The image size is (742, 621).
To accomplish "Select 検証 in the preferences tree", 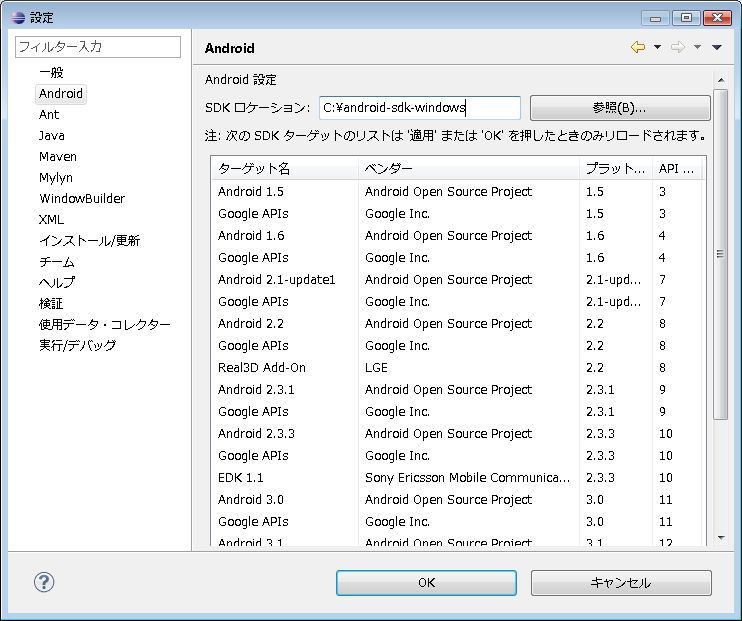I will pyautogui.click(x=51, y=303).
